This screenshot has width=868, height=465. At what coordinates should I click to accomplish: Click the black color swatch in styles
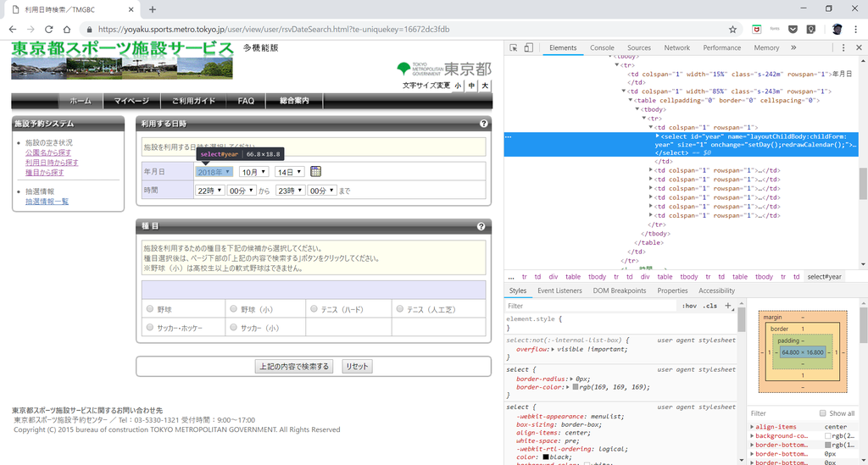coord(545,457)
